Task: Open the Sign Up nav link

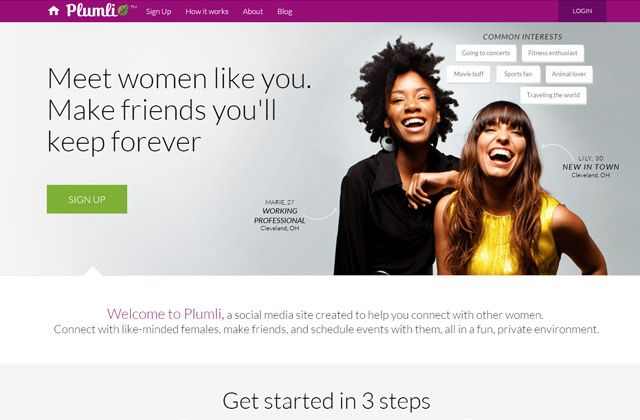Action: pos(158,11)
